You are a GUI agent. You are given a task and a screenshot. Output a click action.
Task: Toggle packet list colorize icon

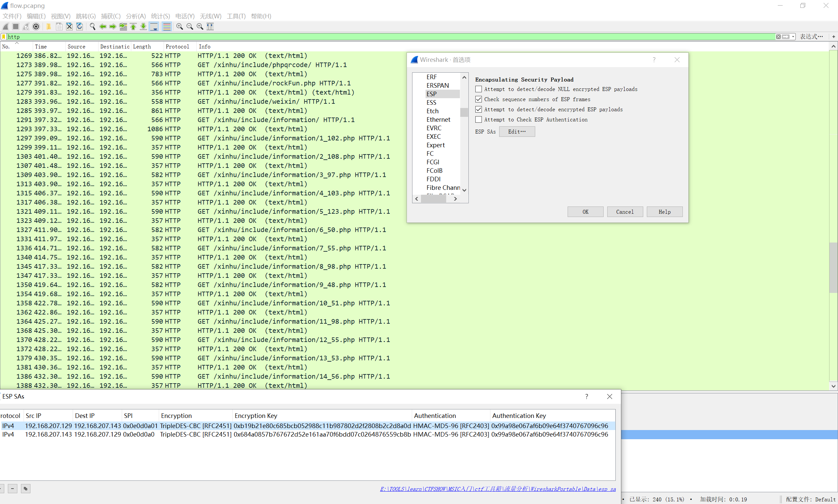[x=167, y=27]
